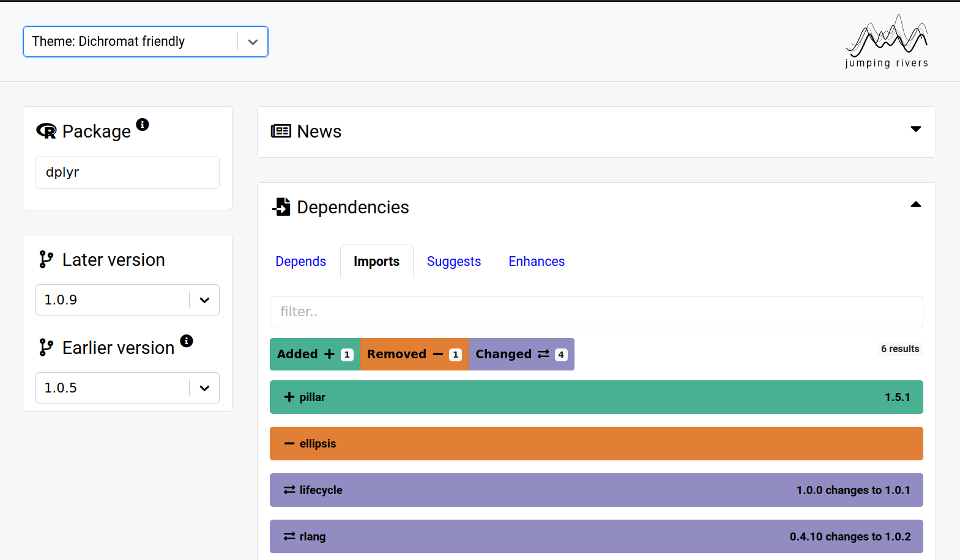Click the jumping rivers logo
Image resolution: width=960 pixels, height=560 pixels.
click(887, 41)
